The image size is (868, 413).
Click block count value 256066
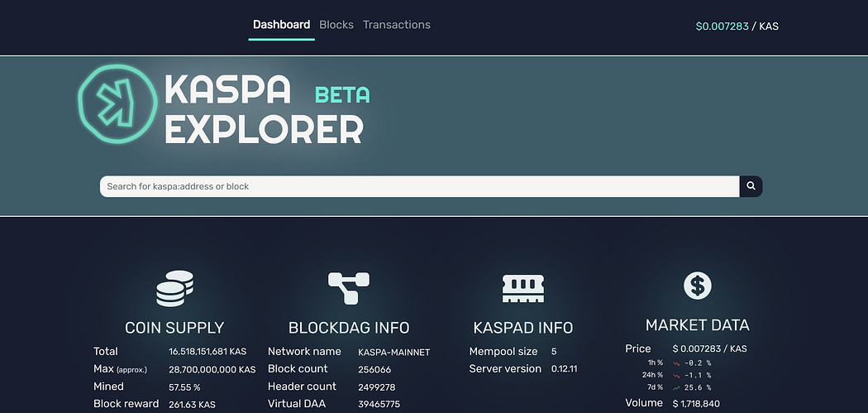pyautogui.click(x=374, y=369)
